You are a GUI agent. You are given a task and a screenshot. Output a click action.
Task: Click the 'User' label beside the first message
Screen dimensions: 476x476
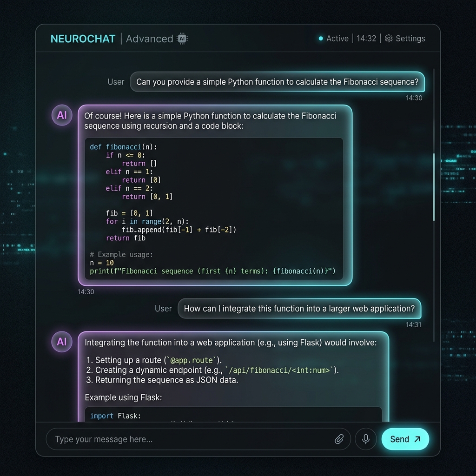click(x=116, y=82)
